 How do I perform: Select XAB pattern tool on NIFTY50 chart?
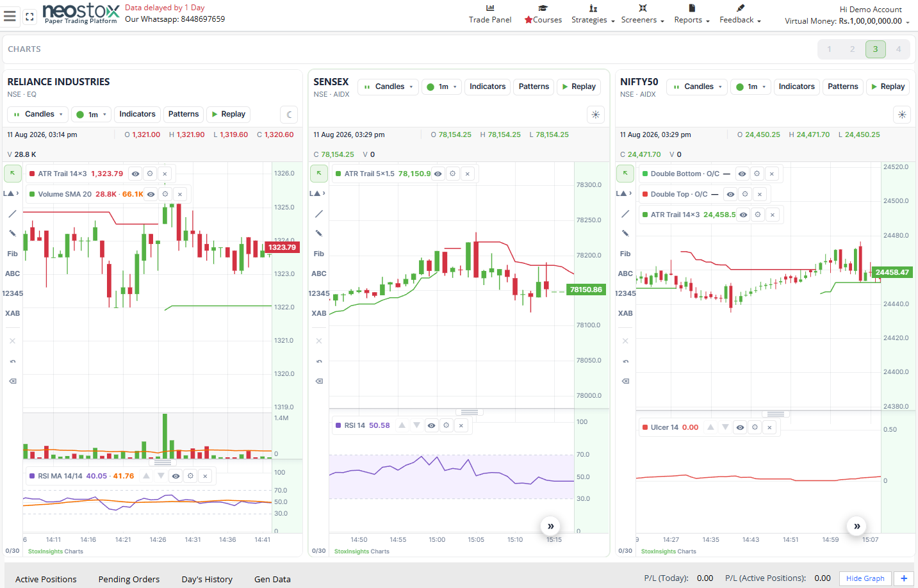[625, 313]
